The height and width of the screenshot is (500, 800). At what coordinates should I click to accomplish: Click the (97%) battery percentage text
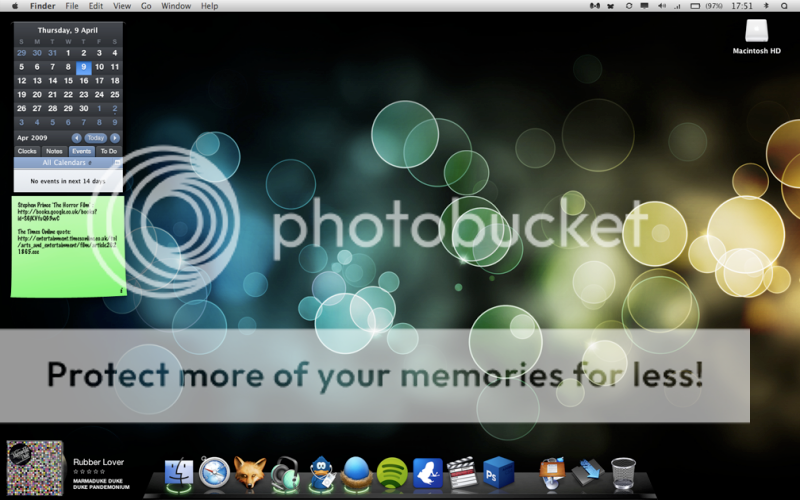[714, 6]
